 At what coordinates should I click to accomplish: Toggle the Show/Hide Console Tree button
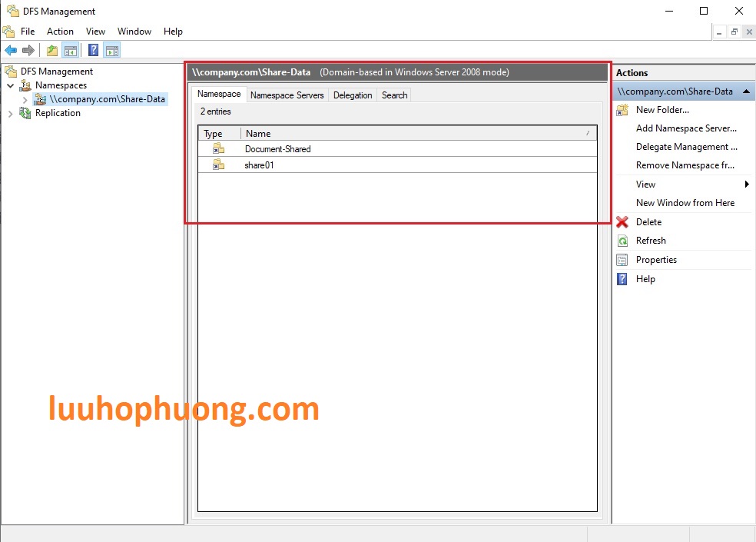point(70,50)
